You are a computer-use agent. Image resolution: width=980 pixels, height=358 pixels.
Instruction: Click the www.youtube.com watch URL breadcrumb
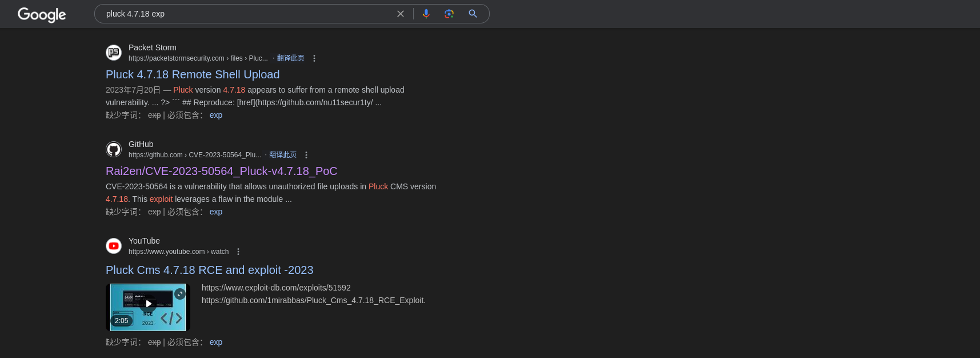tap(178, 252)
